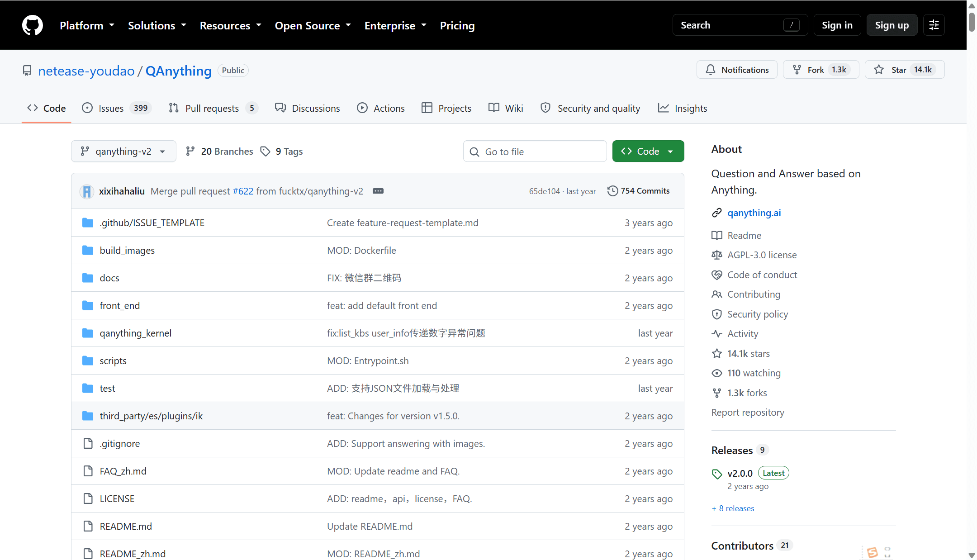Switch to the Wiki tab
Screen dimensions: 977x560
[x=506, y=109]
